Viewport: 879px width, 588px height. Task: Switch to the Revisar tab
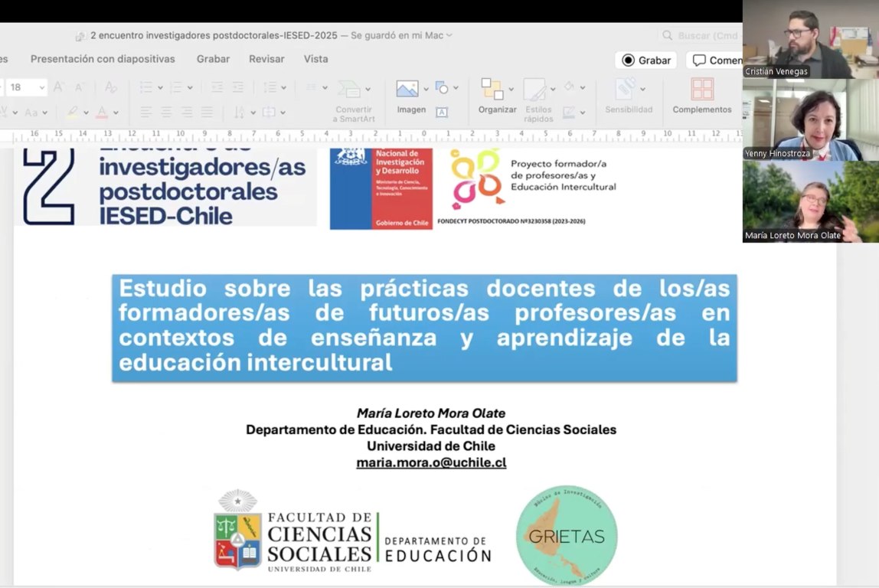(x=266, y=59)
